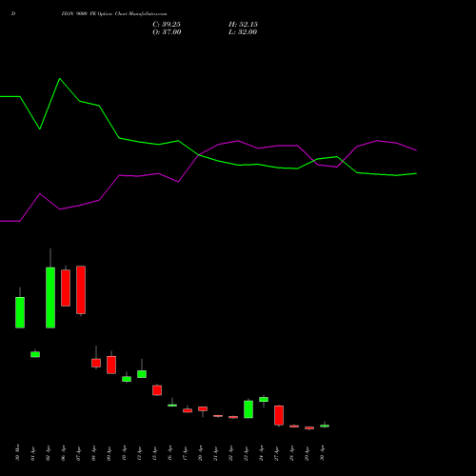Click the high price value H: 52.15
Viewport: 476px width, 476px height.
pyautogui.click(x=243, y=25)
